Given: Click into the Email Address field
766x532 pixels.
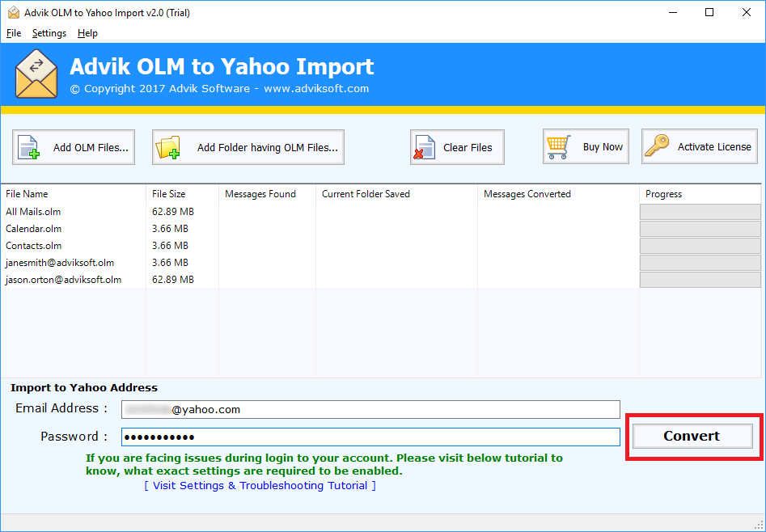Looking at the screenshot, I should [370, 409].
